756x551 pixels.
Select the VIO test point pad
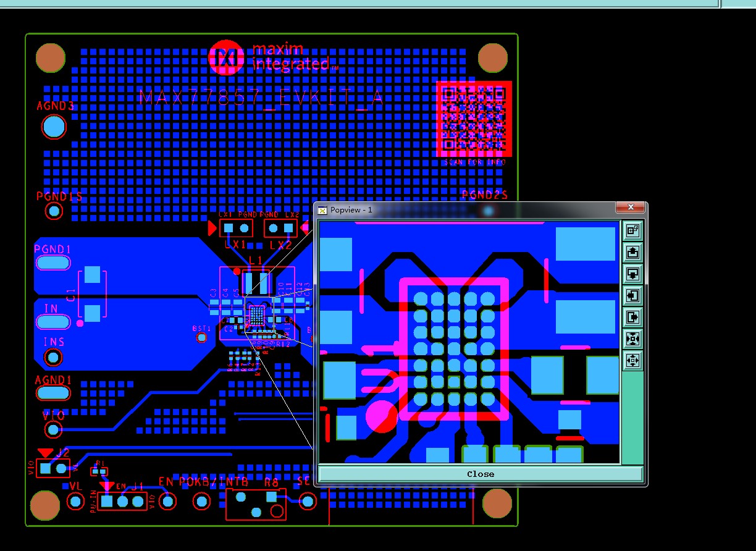click(54, 429)
